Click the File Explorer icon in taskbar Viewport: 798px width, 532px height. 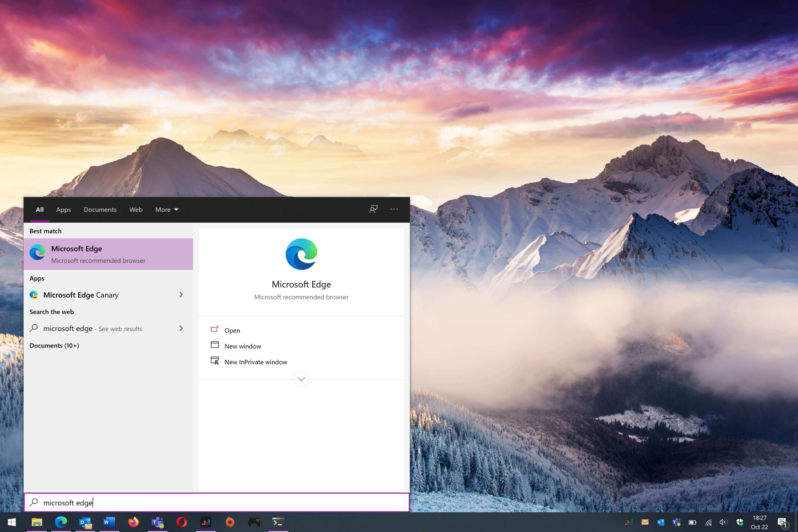pos(37,522)
